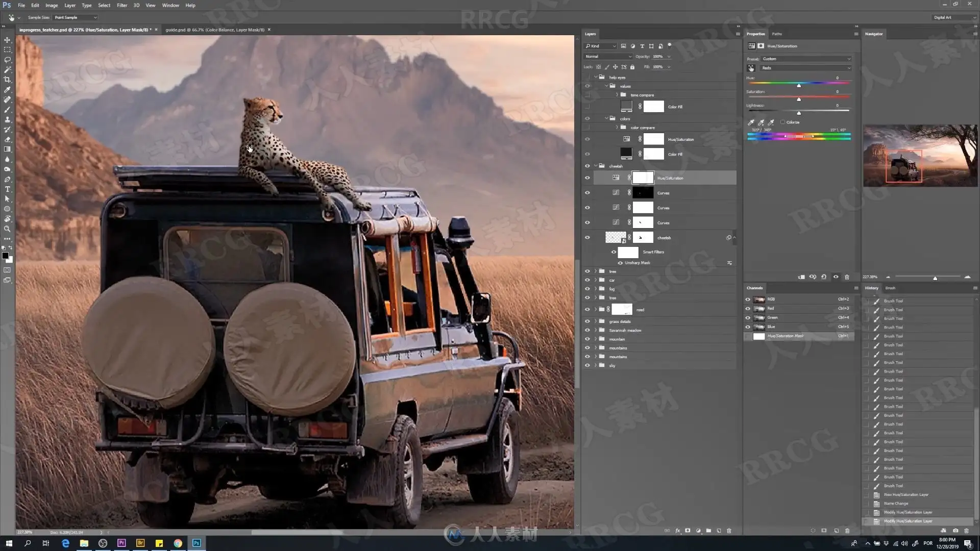This screenshot has width=980, height=551.
Task: Switch to the Paths tab
Action: [776, 34]
